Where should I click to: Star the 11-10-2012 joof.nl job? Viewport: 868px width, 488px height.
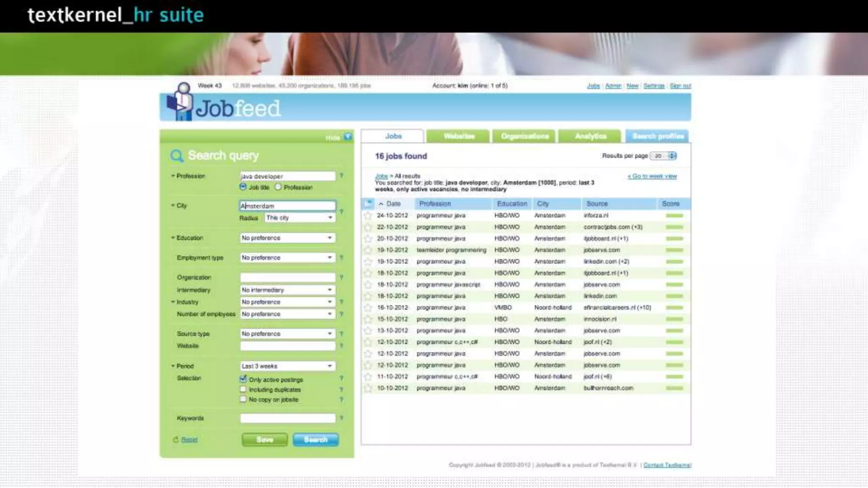368,377
